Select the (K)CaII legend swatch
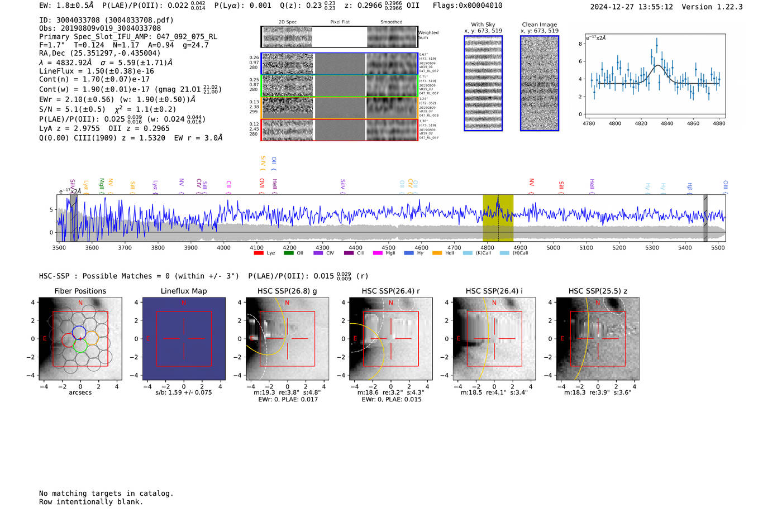Screen dimensions: 782x532 468,253
